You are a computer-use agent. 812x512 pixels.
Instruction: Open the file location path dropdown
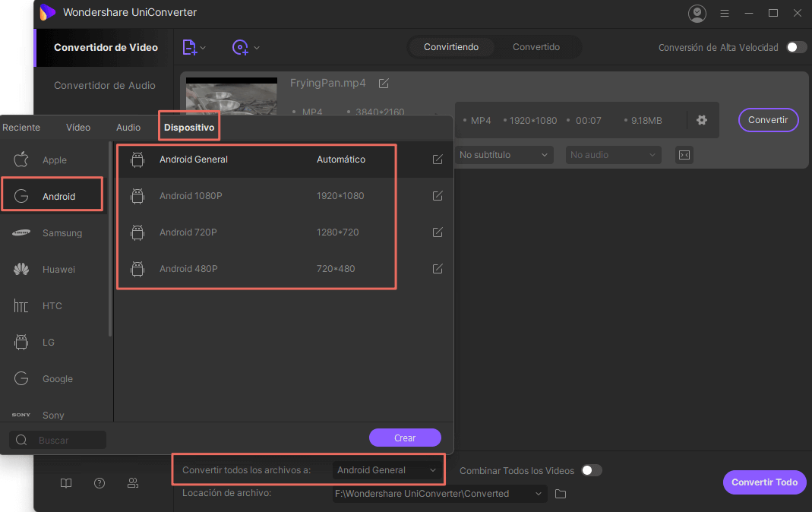pyautogui.click(x=440, y=494)
